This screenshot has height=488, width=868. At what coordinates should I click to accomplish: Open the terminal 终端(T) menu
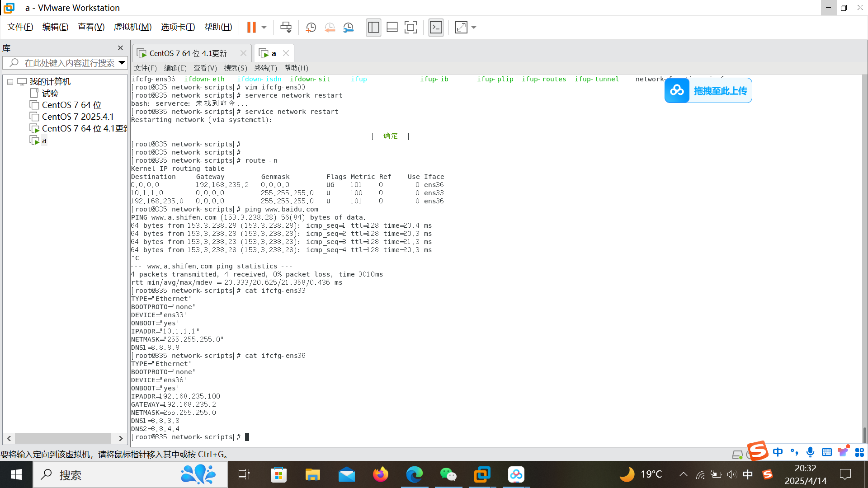click(265, 68)
